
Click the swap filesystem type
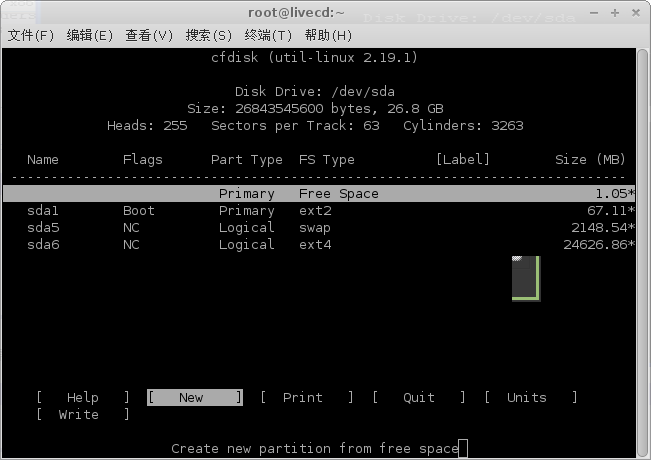315,228
